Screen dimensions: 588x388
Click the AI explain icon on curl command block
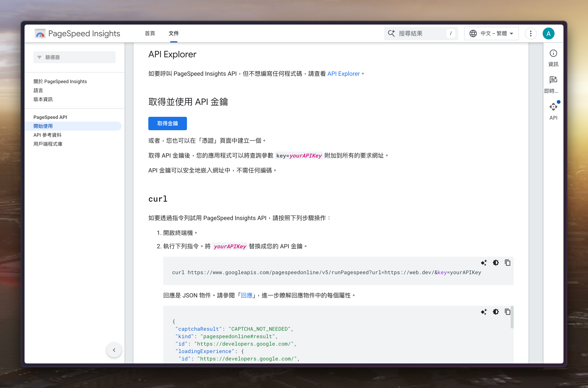(x=484, y=263)
